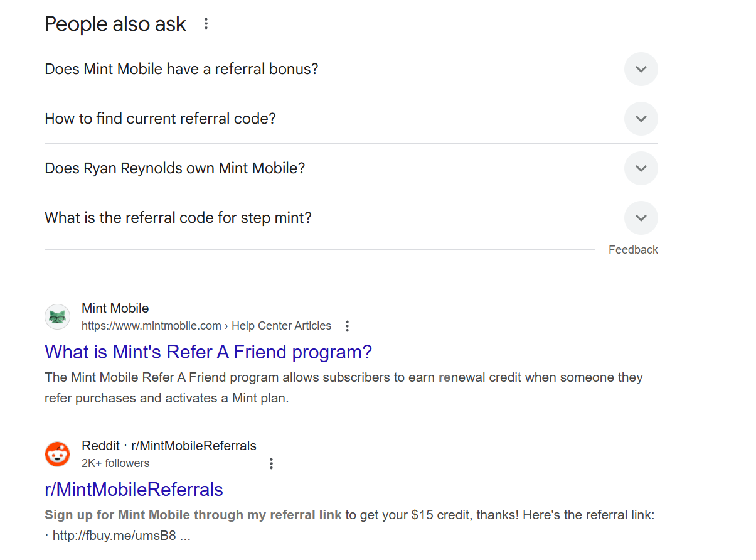Click the Mint Mobile fox favicon
This screenshot has width=756, height=560.
(x=57, y=316)
